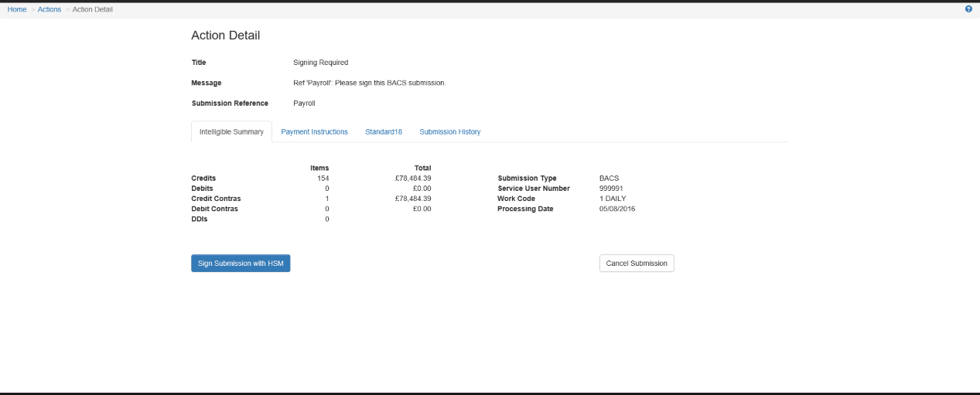980x395 pixels.
Task: Switch to the Payment Instructions tab
Action: click(314, 132)
